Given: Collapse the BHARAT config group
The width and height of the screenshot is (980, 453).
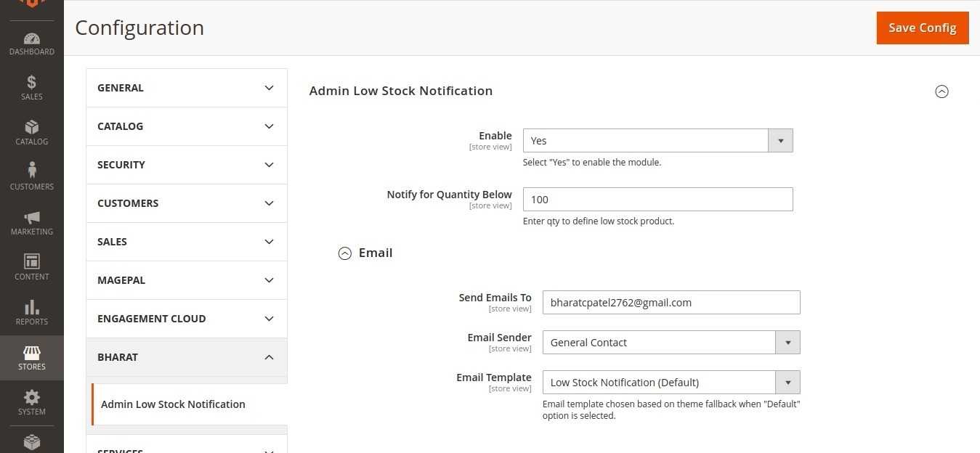Looking at the screenshot, I should [x=187, y=357].
